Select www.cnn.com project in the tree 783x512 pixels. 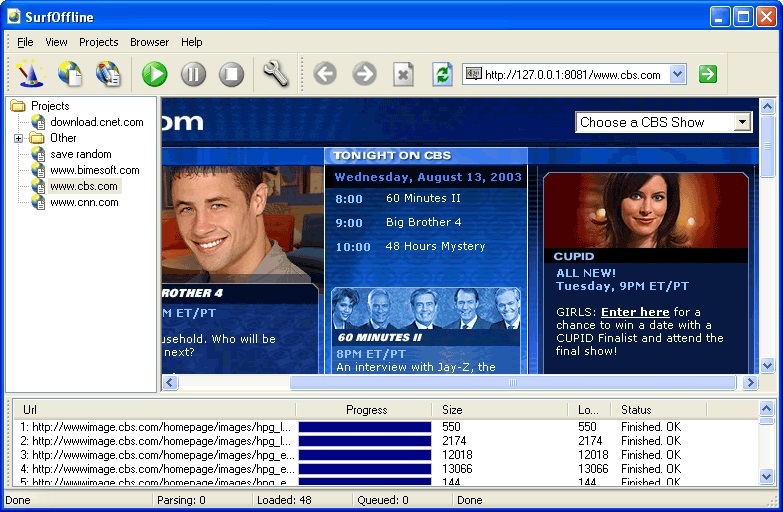(x=84, y=202)
